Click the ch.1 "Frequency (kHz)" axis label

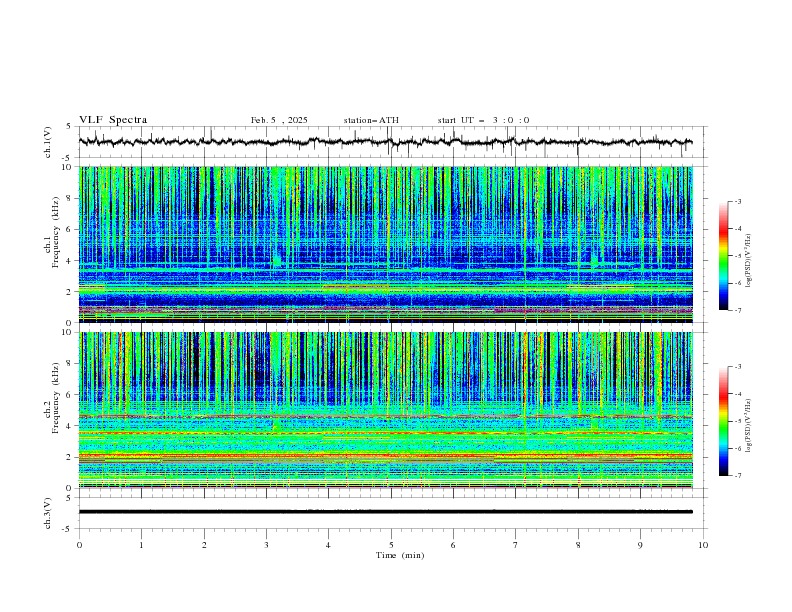pos(55,233)
